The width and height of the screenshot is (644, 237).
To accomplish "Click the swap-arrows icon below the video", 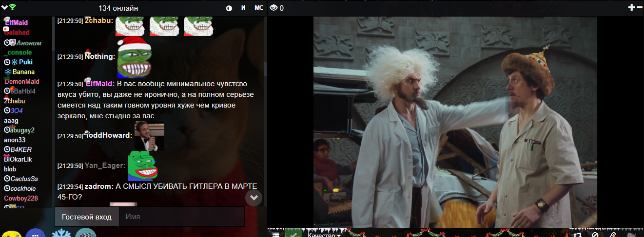I will (x=578, y=235).
